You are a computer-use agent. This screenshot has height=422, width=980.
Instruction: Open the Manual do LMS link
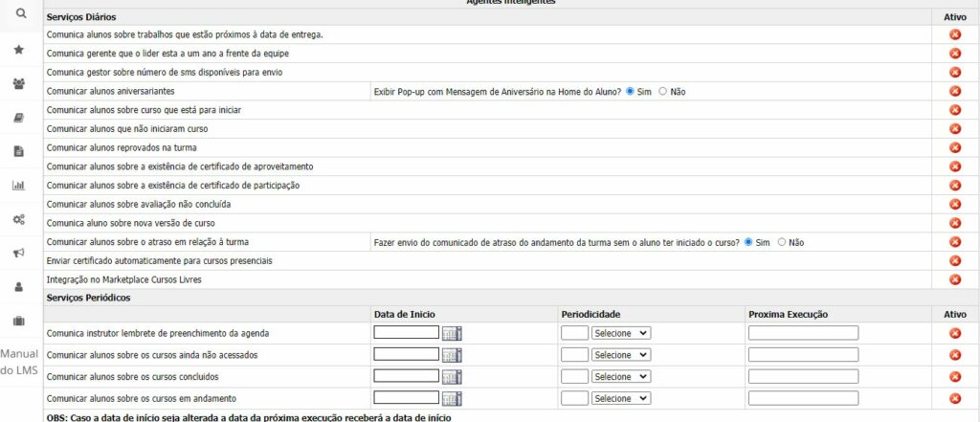[19, 362]
